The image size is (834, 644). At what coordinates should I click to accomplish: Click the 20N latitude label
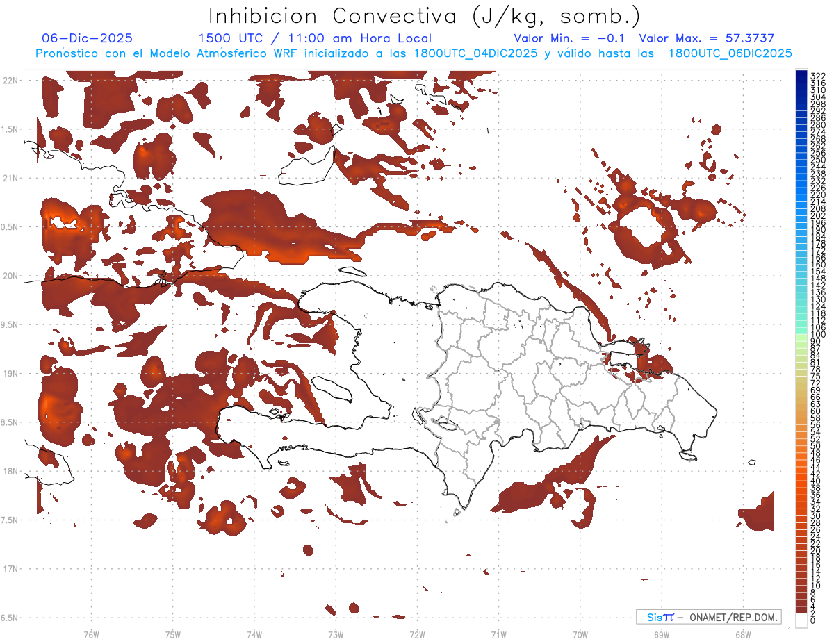[x=10, y=276]
